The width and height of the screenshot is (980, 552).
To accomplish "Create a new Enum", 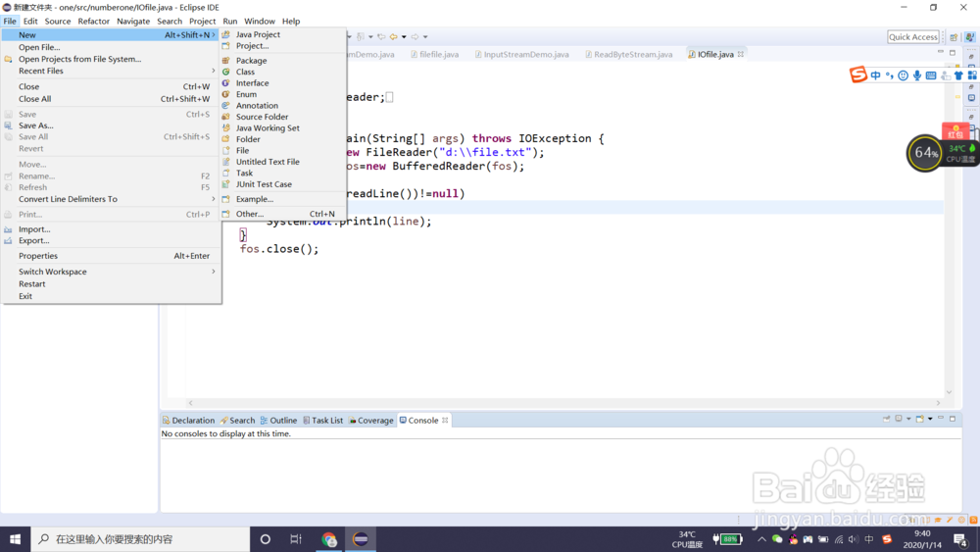I will (283, 94).
